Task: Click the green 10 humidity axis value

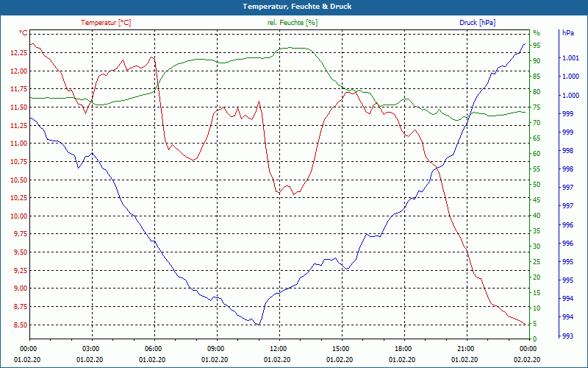Action: [537, 308]
